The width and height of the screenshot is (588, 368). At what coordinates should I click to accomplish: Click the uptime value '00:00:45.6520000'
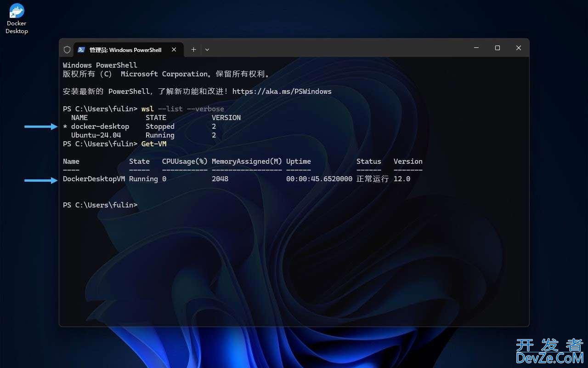tap(319, 179)
